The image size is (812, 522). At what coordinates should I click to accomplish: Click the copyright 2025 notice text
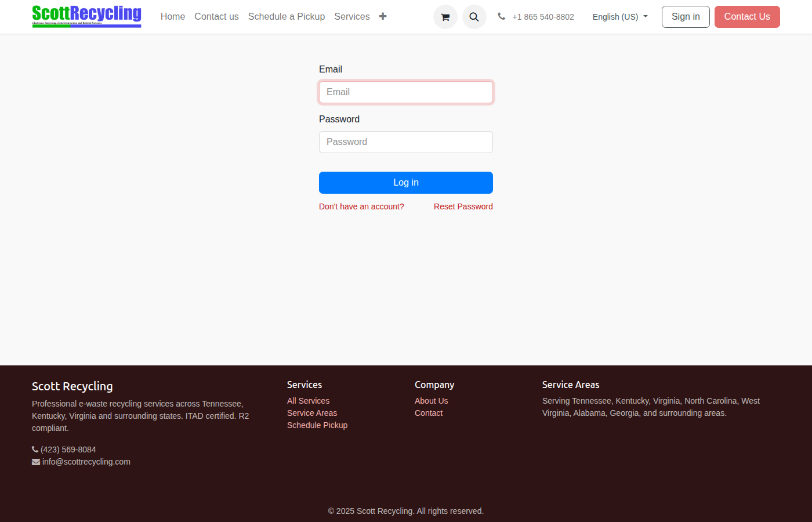406,511
